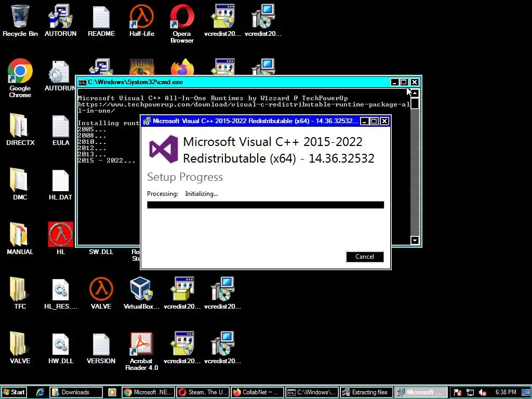The height and width of the screenshot is (399, 532).
Task: Launch the Acrobat Reader 4.0 shortcut
Action: pyautogui.click(x=141, y=352)
